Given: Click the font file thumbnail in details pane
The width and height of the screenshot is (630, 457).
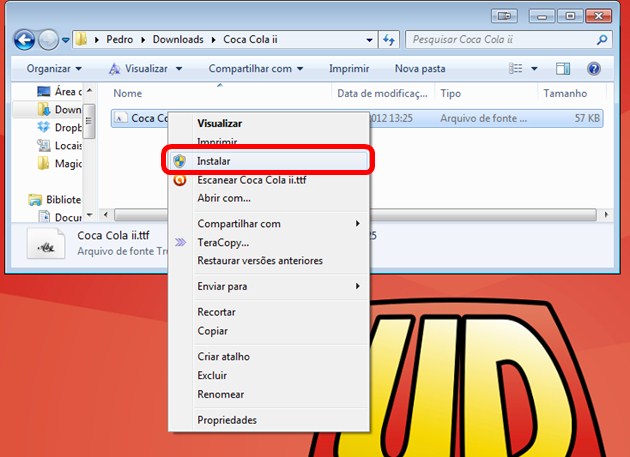Looking at the screenshot, I should [46, 243].
